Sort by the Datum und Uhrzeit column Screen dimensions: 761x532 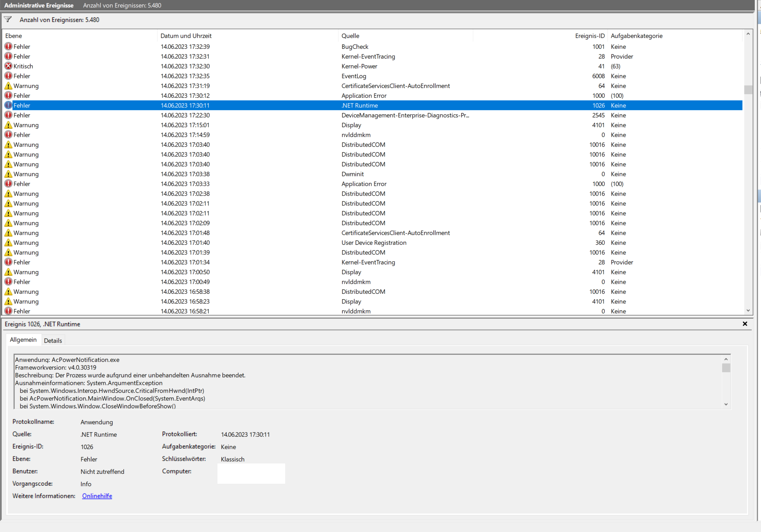point(248,36)
